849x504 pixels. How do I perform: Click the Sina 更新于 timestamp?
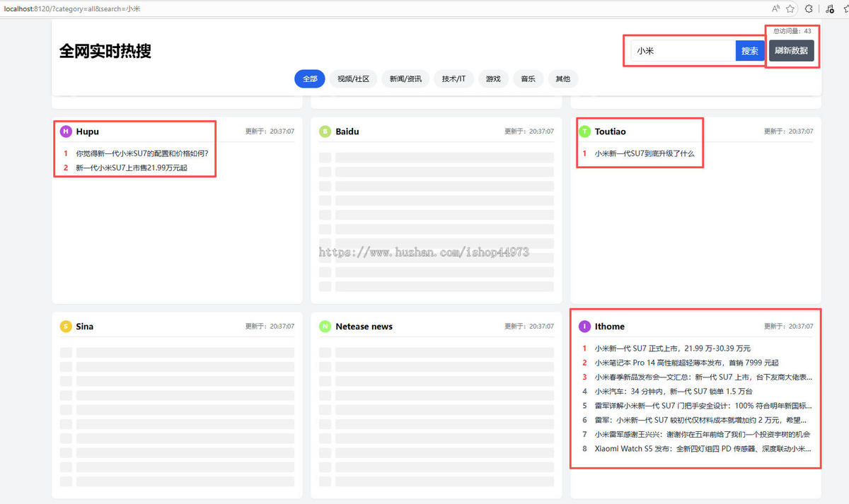click(270, 327)
